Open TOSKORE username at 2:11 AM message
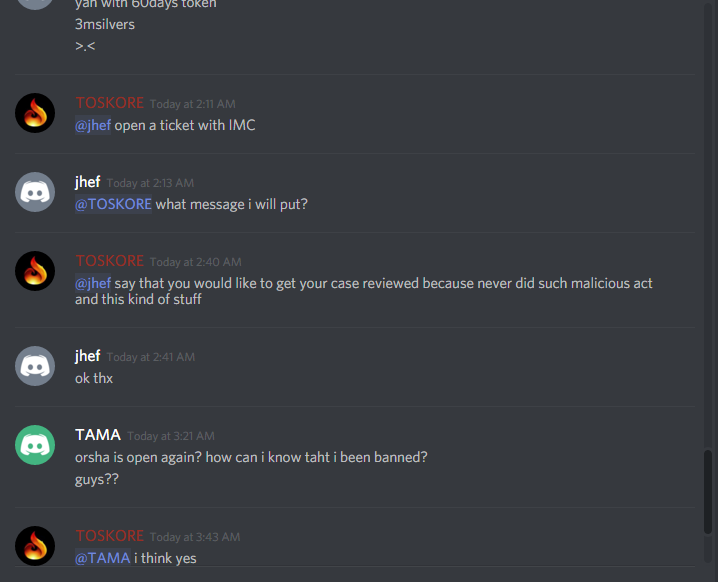The image size is (718, 582). coord(109,103)
